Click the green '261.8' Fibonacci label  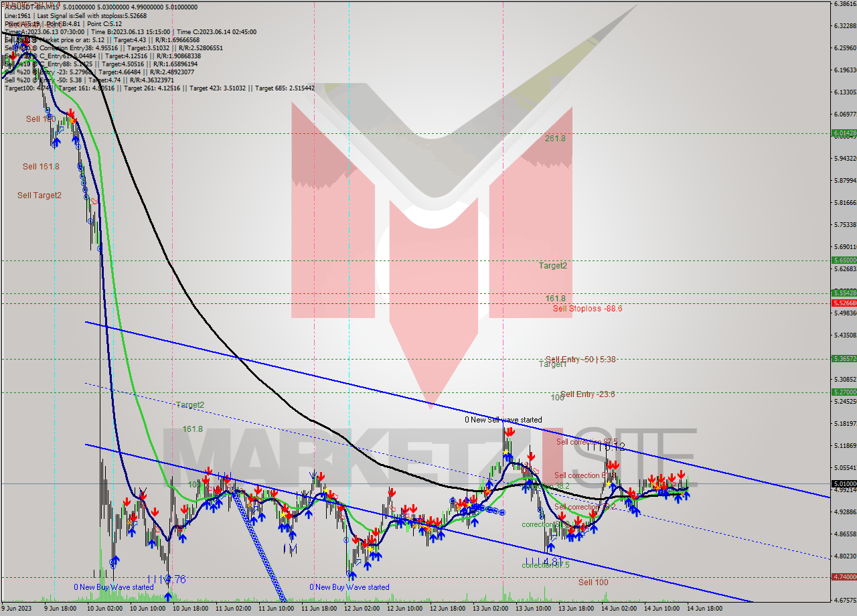tap(555, 139)
